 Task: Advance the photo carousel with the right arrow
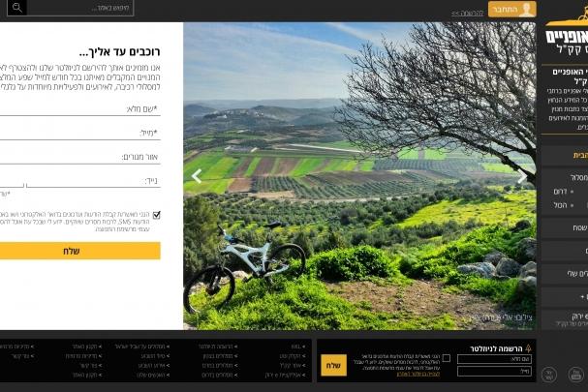[x=522, y=176]
